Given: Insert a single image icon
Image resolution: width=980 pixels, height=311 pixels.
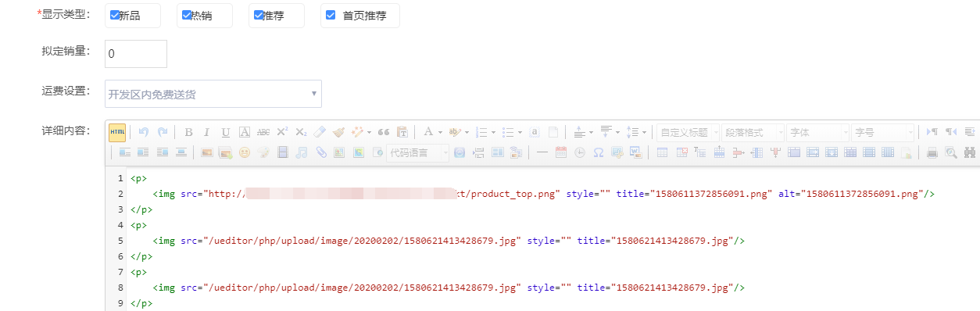Looking at the screenshot, I should tap(207, 152).
